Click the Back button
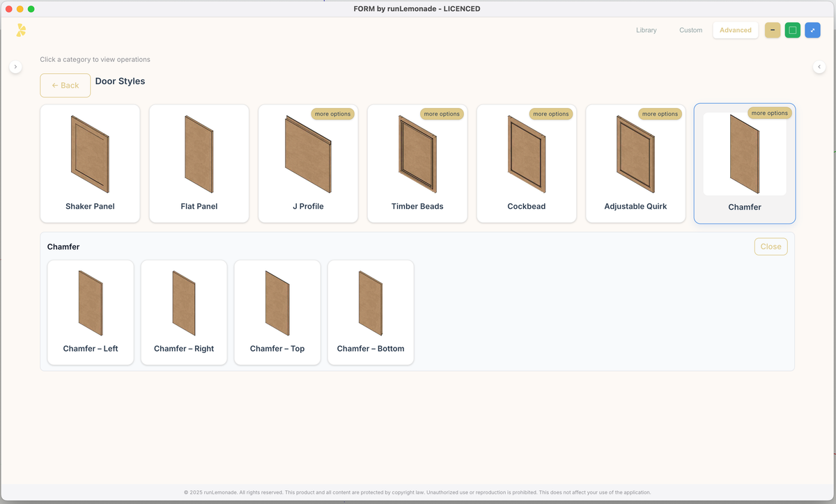The height and width of the screenshot is (504, 836). tap(65, 85)
